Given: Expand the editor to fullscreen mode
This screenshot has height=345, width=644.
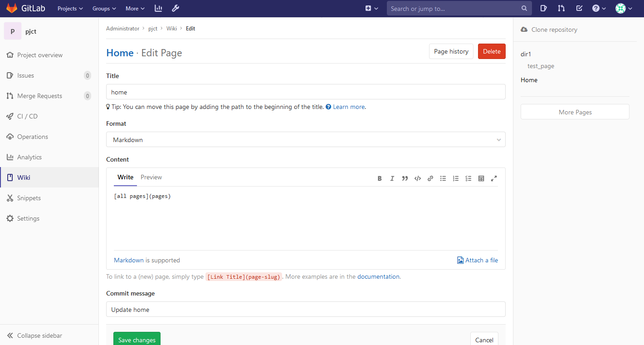Looking at the screenshot, I should (x=494, y=178).
